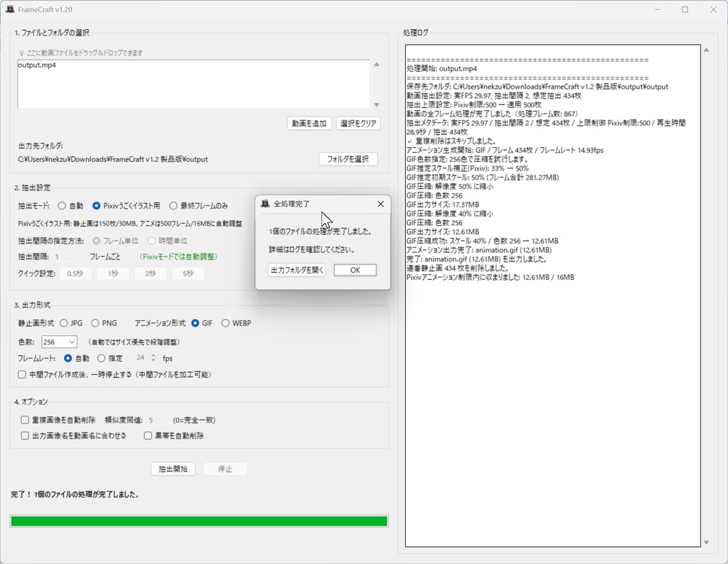Image resolution: width=728 pixels, height=564 pixels.
Task: Click the 停止 button
Action: [225, 469]
